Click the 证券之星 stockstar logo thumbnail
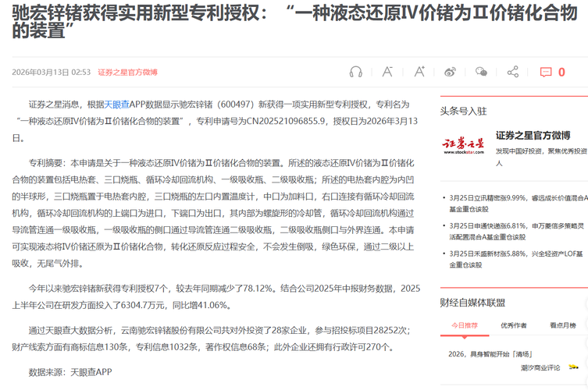 [464, 146]
